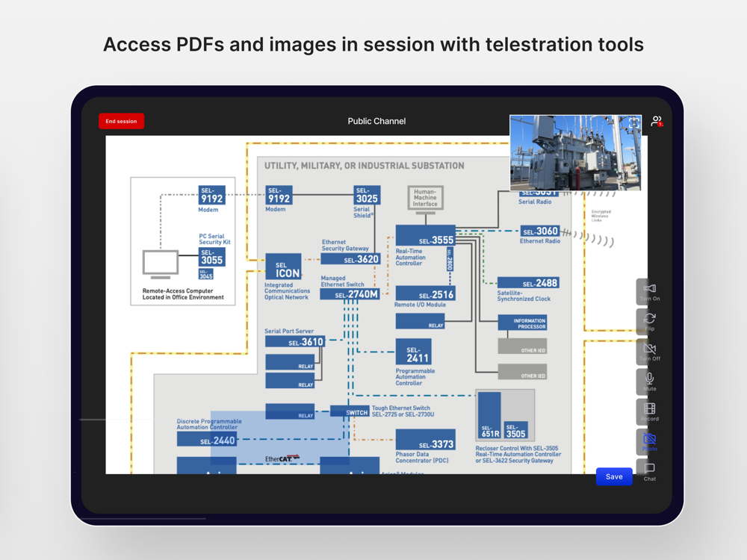
Task: Click the SEL-3373 Phasor Data Concentrator block
Action: click(x=426, y=440)
